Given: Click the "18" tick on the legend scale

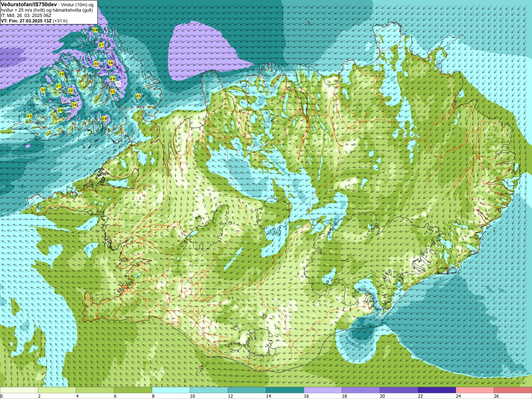Looking at the screenshot, I should click(x=345, y=396).
